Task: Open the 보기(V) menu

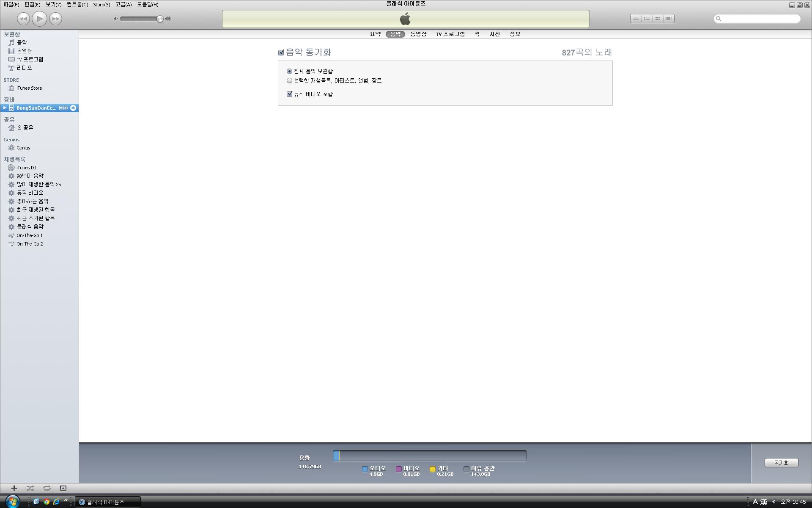Action: pyautogui.click(x=53, y=5)
